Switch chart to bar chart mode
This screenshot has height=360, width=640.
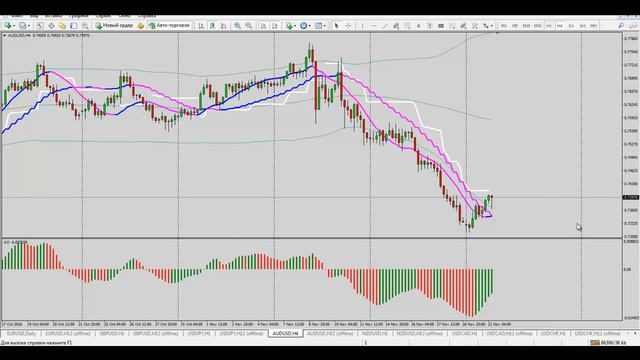(x=201, y=26)
